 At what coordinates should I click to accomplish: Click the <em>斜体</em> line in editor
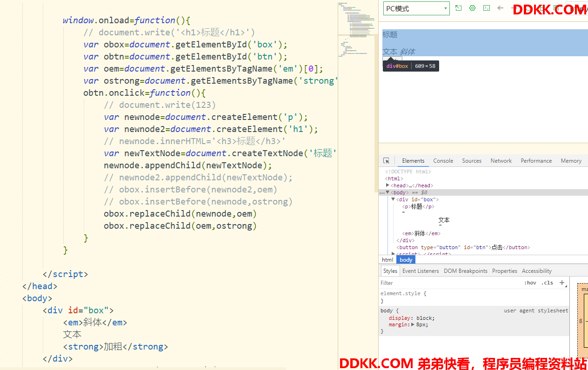95,323
